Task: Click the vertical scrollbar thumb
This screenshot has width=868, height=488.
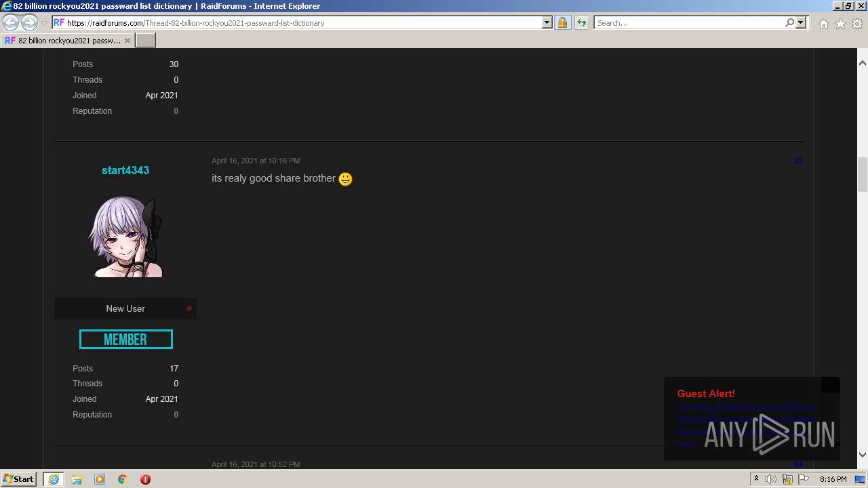Action: coord(863,175)
